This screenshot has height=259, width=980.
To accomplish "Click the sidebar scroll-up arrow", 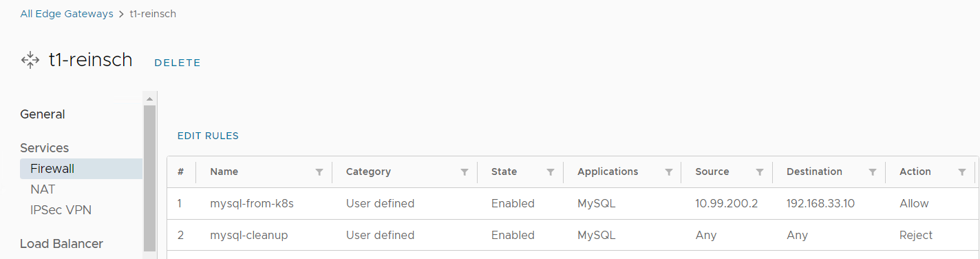I will (x=149, y=99).
